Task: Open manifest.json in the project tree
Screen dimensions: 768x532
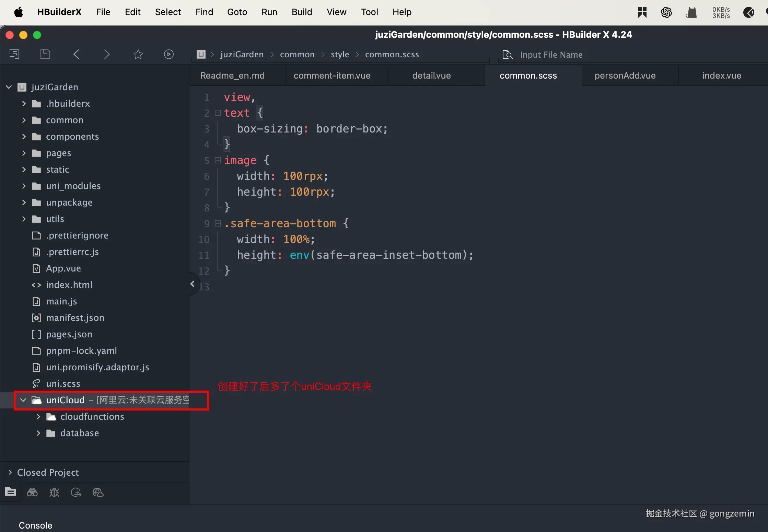Action: [x=75, y=318]
